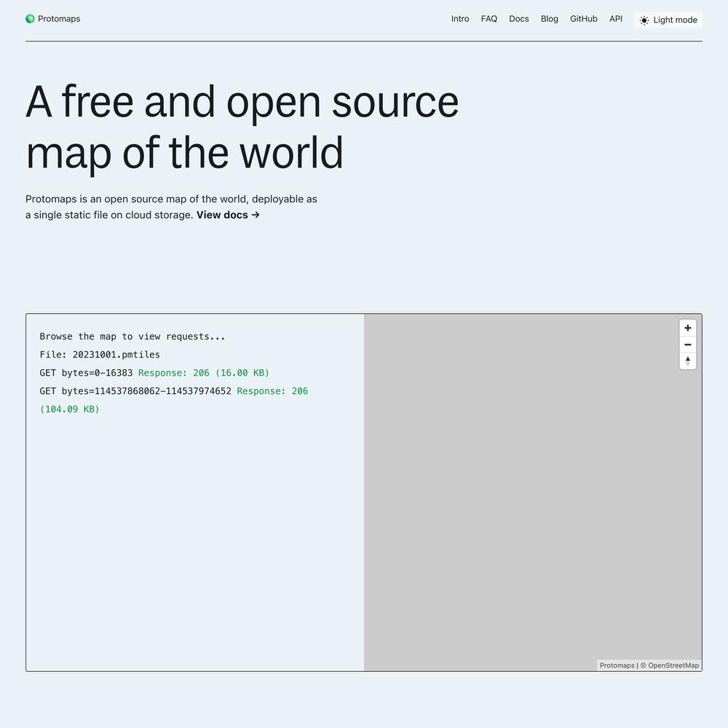Click 'Browse the map to view requests...' text
Image resolution: width=728 pixels, height=728 pixels.
point(132,336)
